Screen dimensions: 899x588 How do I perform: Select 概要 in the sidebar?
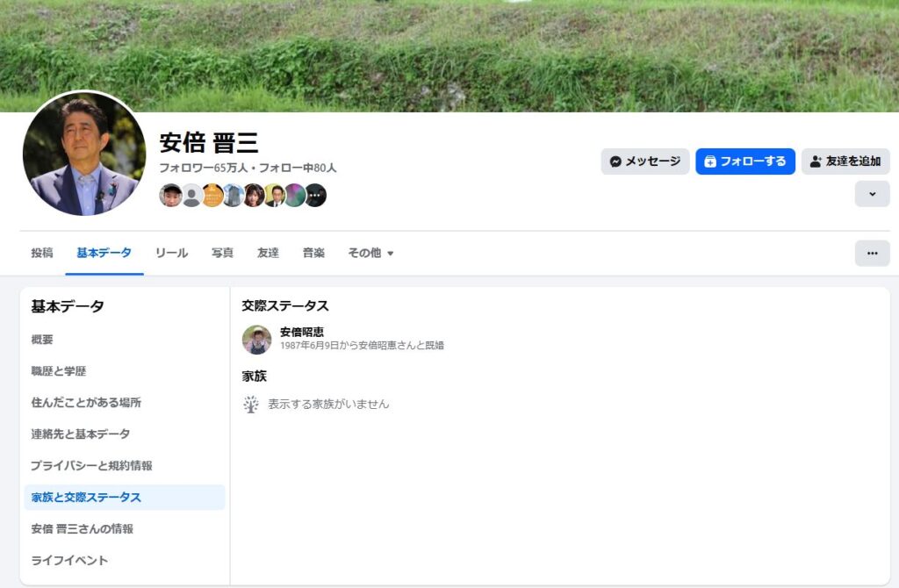pos(42,340)
